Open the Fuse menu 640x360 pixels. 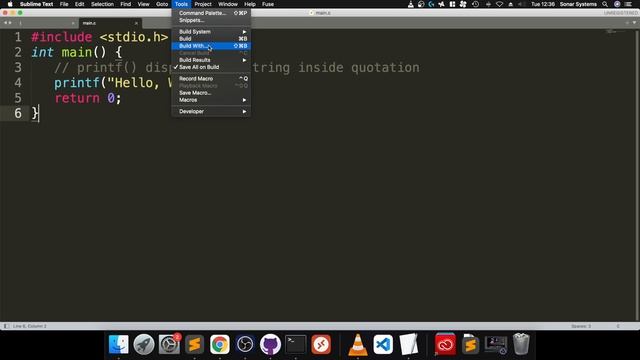pos(268,4)
